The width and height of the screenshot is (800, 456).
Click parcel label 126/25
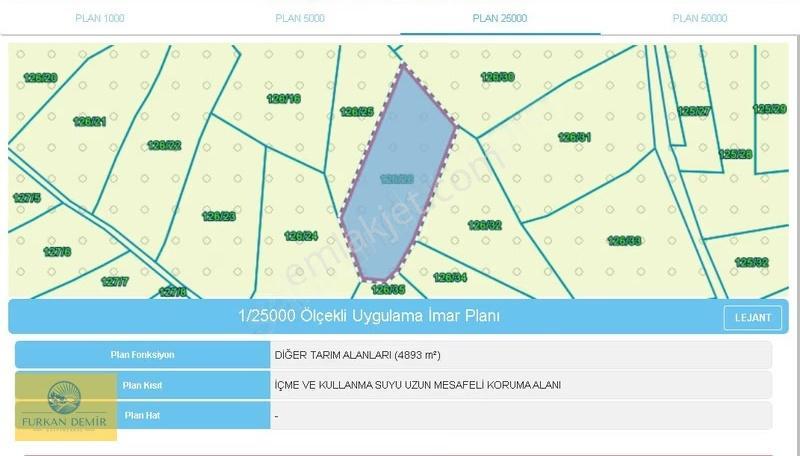[x=357, y=112]
